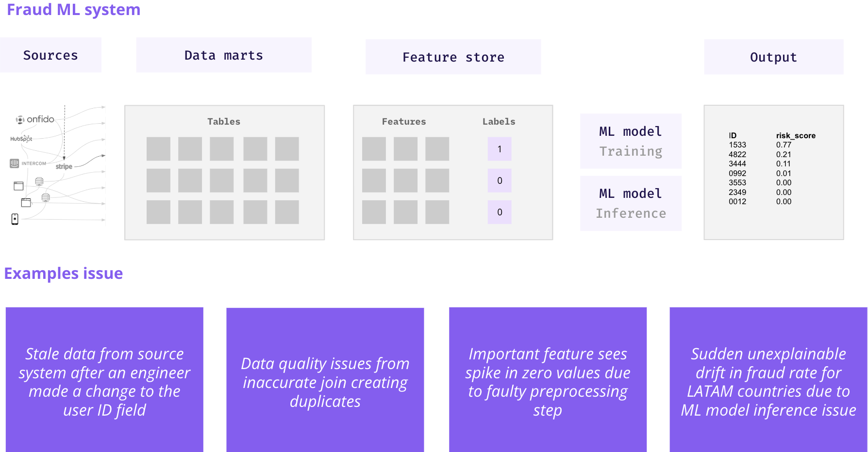The image size is (868, 452).
Task: Click the Stripe logo
Action: tap(64, 166)
